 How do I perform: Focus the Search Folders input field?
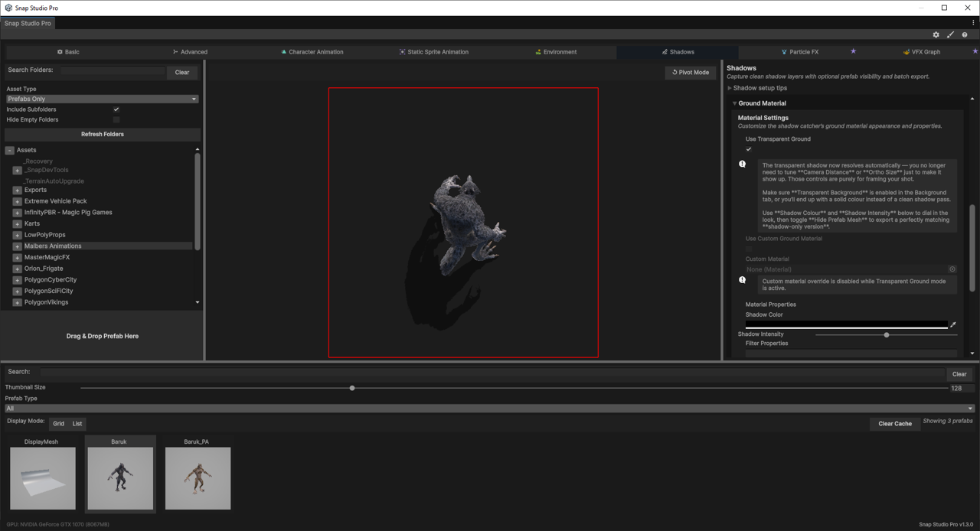113,70
